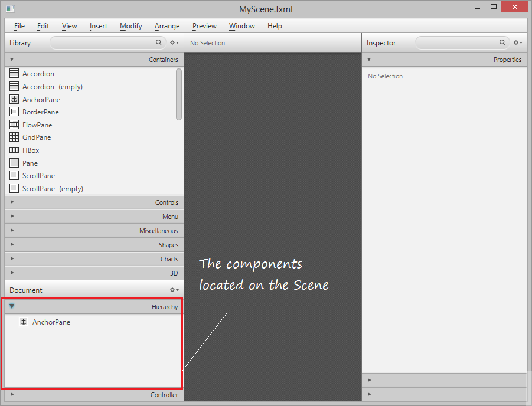
Task: Minimize the MyScene.fxml window
Action: (478, 8)
